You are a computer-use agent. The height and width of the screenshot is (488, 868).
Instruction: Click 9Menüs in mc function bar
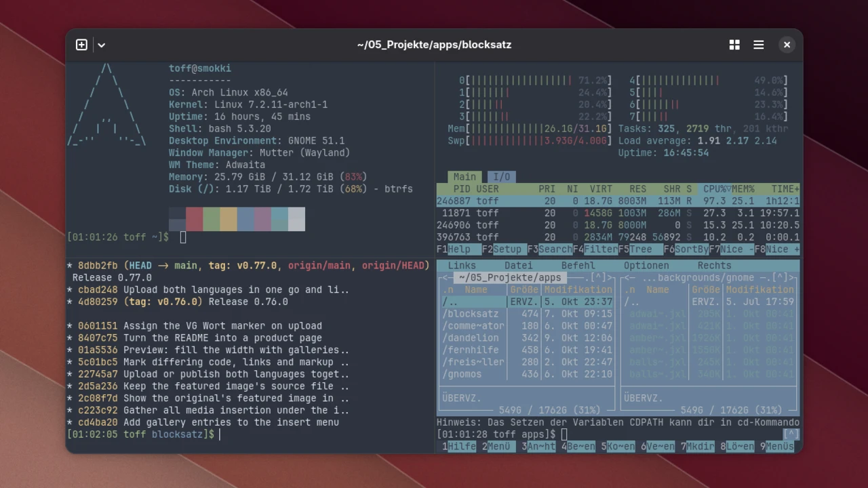click(777, 446)
